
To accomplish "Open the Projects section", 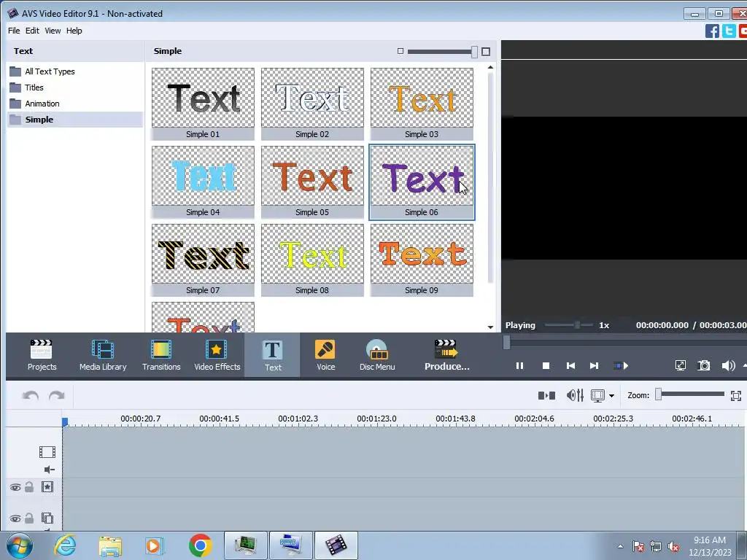I will point(42,355).
